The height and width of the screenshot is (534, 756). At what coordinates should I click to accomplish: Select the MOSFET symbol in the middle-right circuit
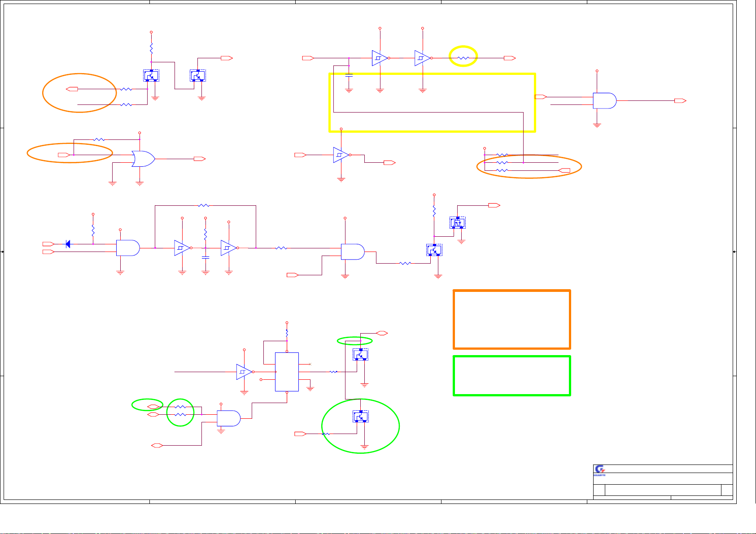458,222
